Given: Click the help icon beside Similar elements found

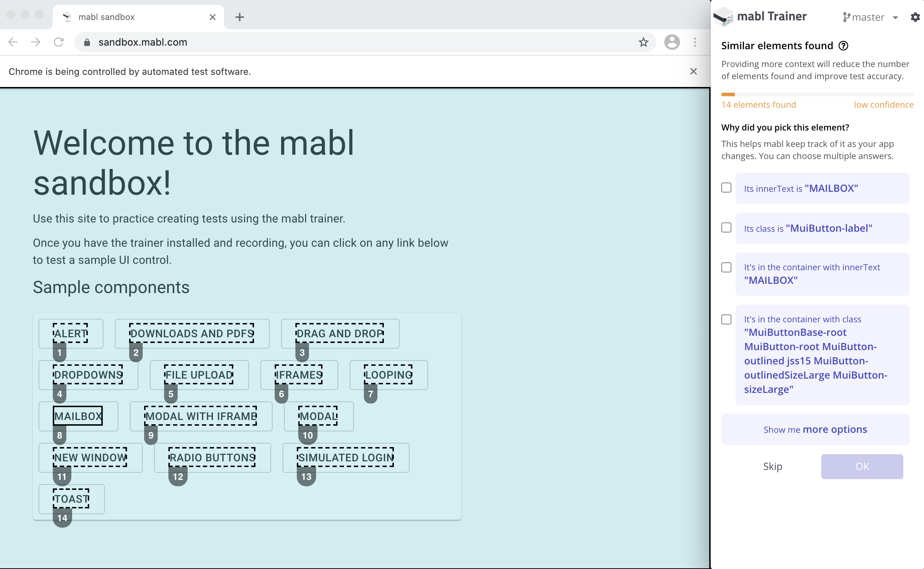Looking at the screenshot, I should 843,46.
